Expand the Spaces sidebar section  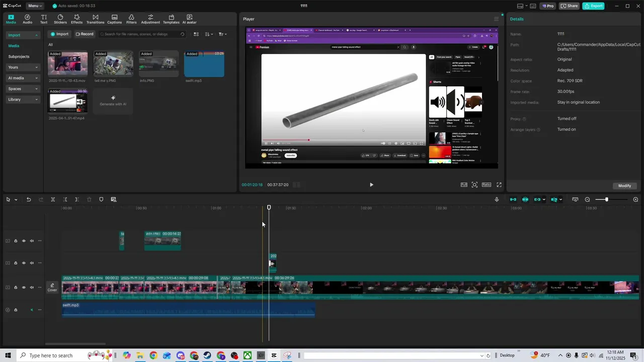23,88
